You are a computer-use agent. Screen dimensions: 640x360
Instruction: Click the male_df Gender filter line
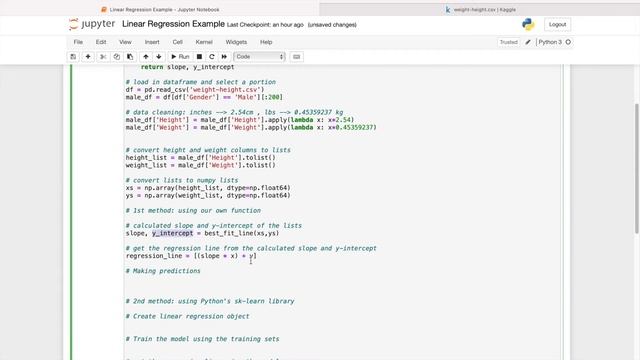[204, 97]
